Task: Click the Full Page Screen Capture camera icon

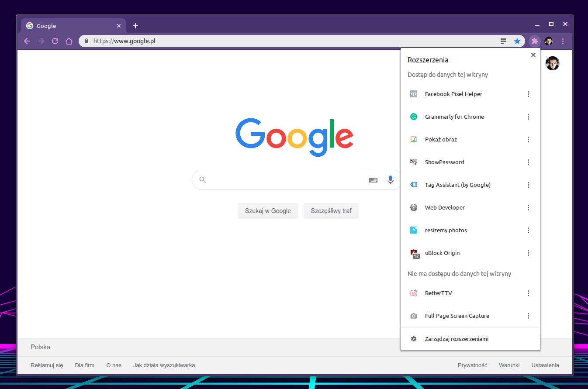Action: point(414,316)
